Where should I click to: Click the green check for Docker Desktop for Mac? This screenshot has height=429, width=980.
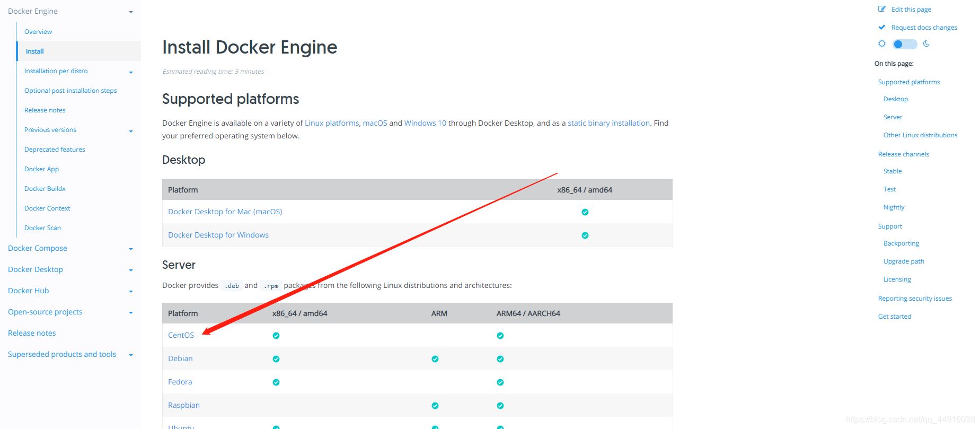click(585, 212)
